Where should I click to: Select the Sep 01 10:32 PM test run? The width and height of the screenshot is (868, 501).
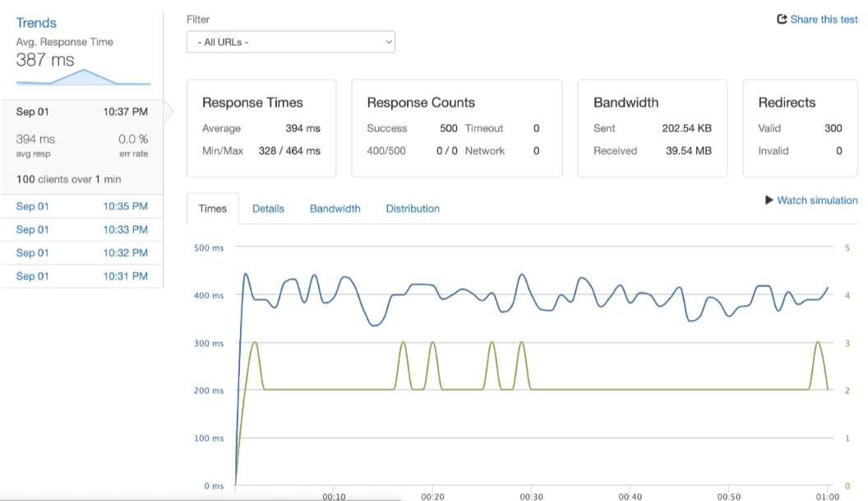(82, 253)
